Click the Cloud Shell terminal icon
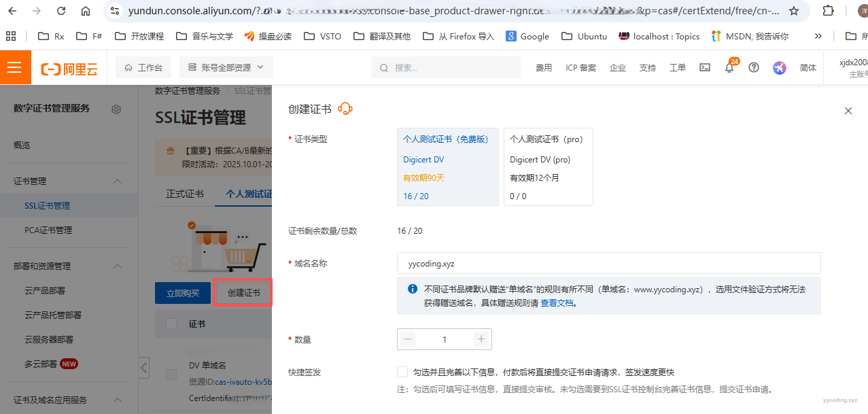The width and height of the screenshot is (868, 414). point(705,67)
